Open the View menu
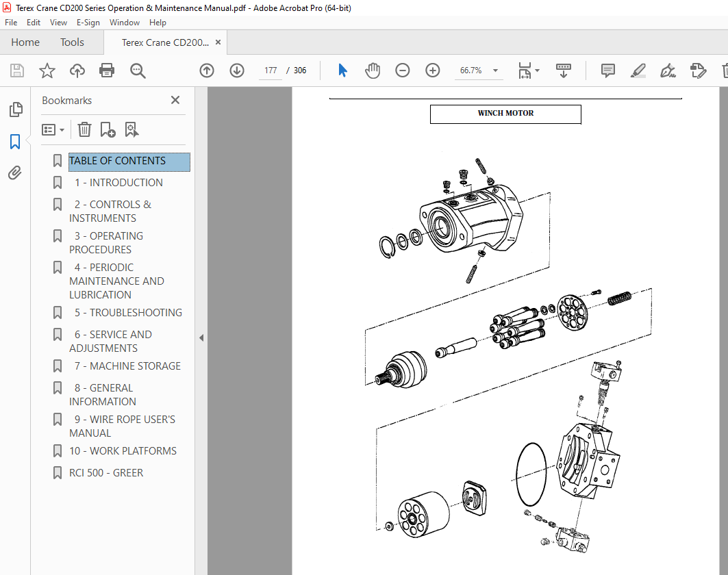 pyautogui.click(x=58, y=23)
